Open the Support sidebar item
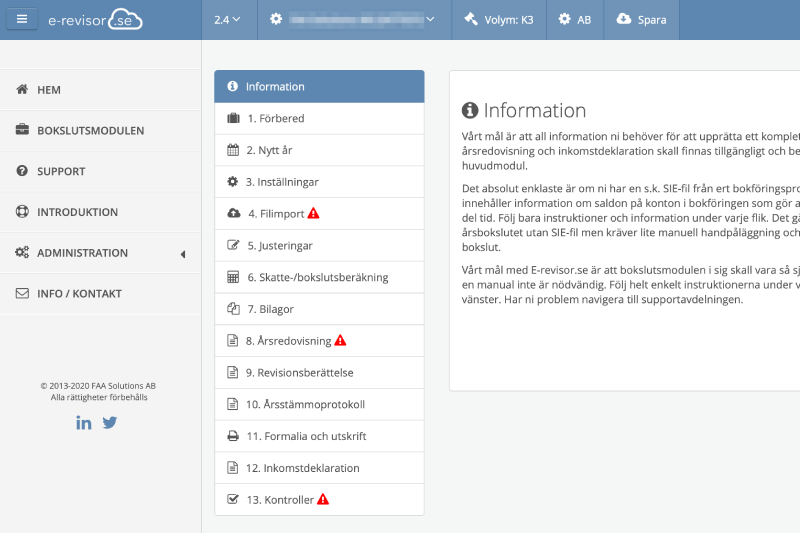This screenshot has height=533, width=800. point(61,172)
